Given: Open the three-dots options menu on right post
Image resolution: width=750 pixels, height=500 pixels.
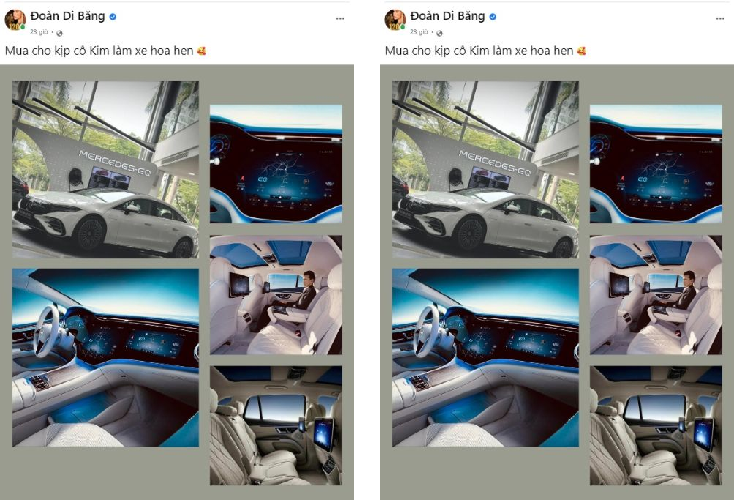Looking at the screenshot, I should coord(719,19).
